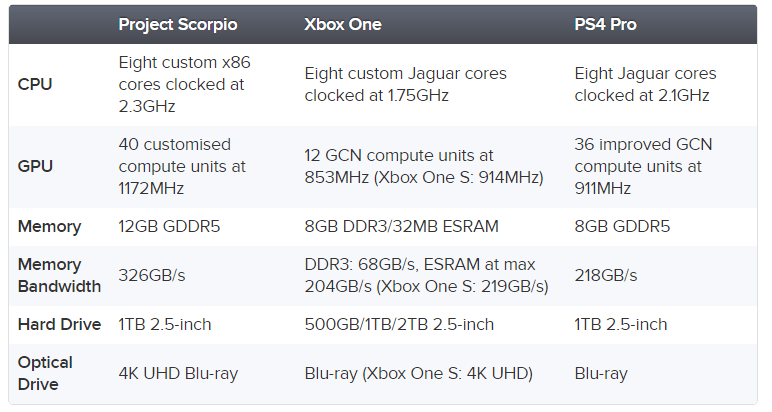Click the PS4 Pro column header
Screen dimensions: 772x412
[605, 25]
